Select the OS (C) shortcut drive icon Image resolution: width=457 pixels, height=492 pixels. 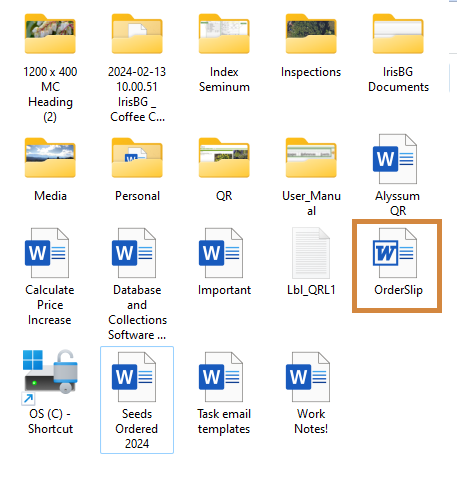point(50,377)
